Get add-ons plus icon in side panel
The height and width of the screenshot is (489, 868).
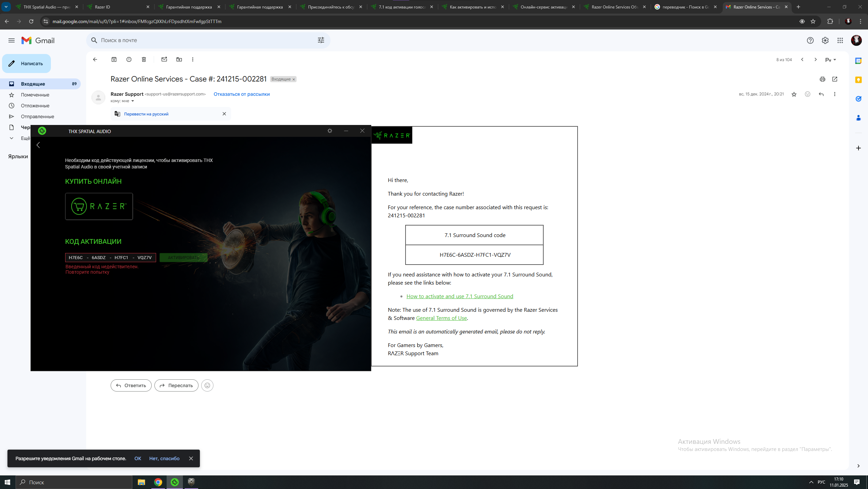pos(858,148)
